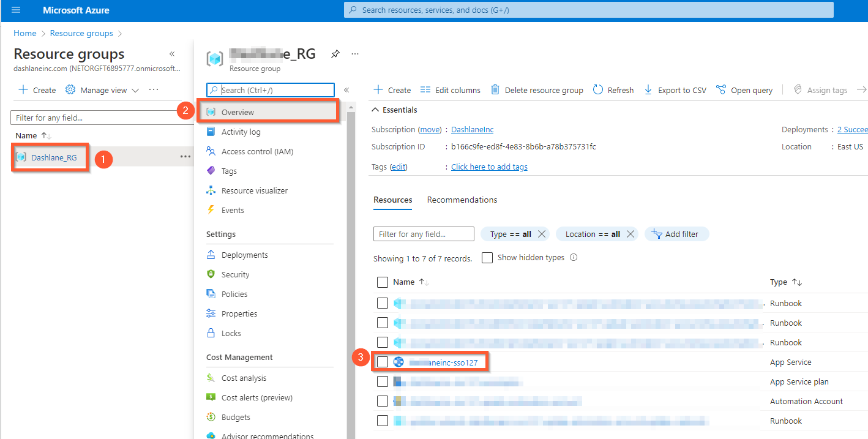The width and height of the screenshot is (868, 439).
Task: Pin the resource group to dashboard
Action: tap(335, 54)
